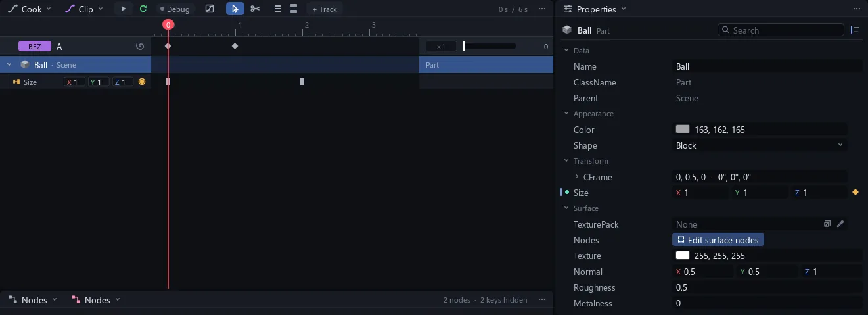868x315 pixels.
Task: Click the white Texture color swatch
Action: point(683,256)
